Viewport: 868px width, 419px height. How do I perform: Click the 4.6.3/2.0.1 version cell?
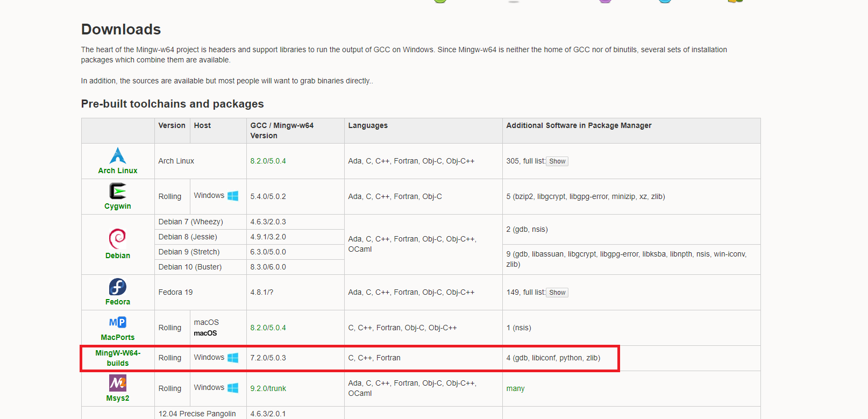295,413
